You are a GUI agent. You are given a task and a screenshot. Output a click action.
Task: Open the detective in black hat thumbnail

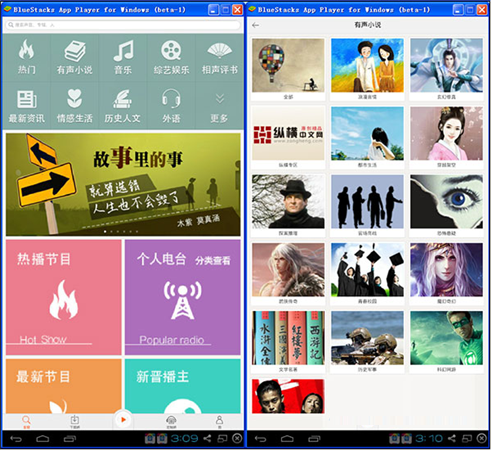click(x=288, y=202)
